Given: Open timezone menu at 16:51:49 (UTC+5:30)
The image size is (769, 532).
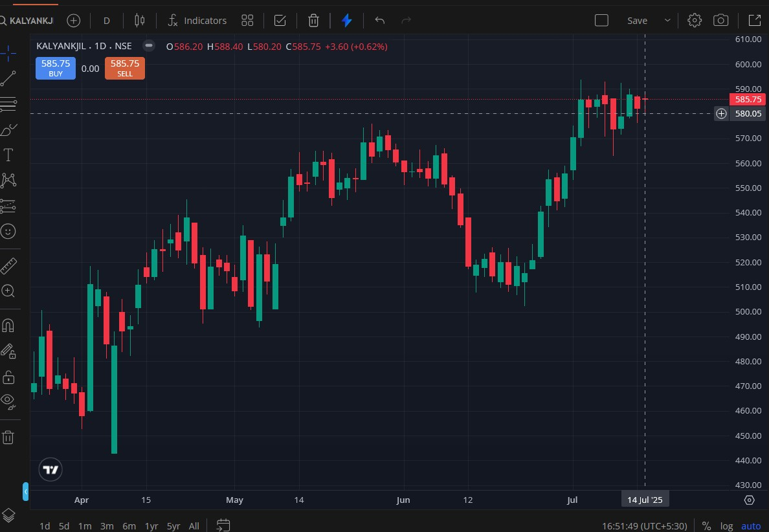Looking at the screenshot, I should point(645,526).
